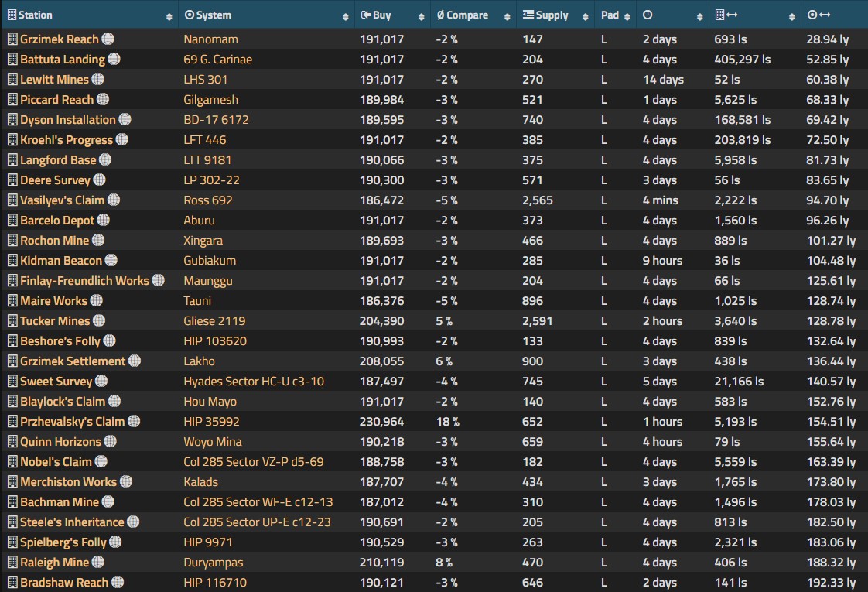
Task: Click the planet icon beside Vasilyev's Claim
Action: pos(114,200)
